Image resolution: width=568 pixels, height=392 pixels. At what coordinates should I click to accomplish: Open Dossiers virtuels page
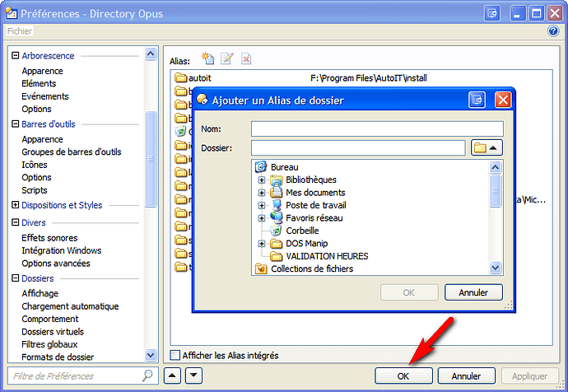(53, 332)
